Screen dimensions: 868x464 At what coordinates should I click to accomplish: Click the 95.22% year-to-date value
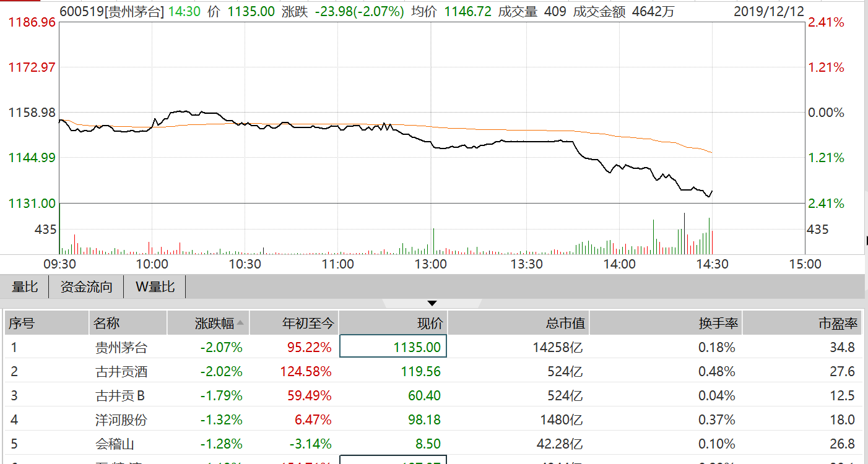(310, 348)
